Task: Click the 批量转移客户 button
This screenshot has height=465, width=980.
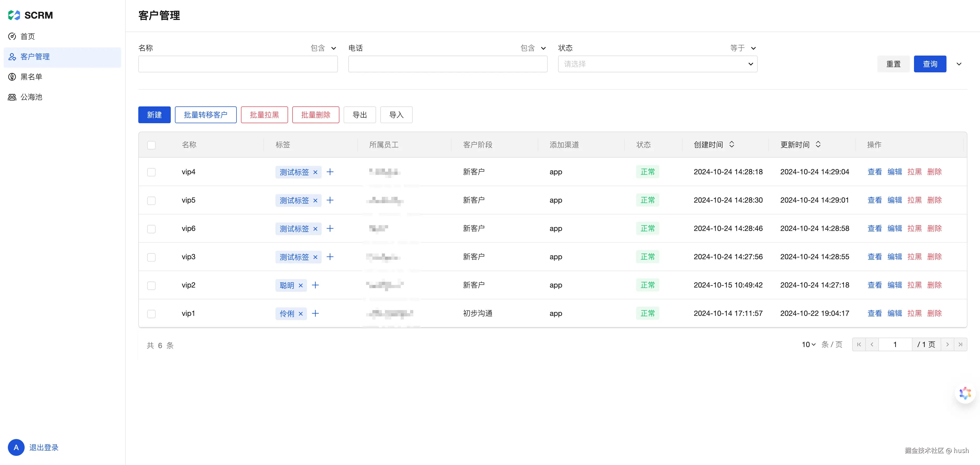Action: point(205,115)
